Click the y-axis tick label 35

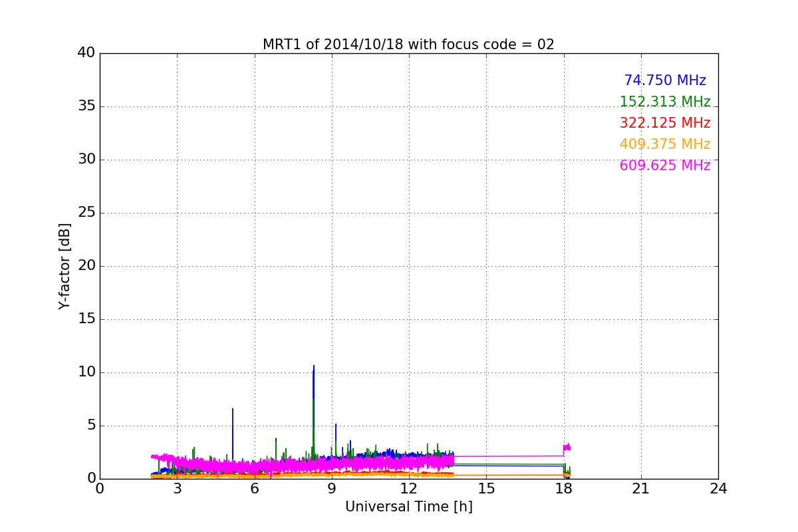coord(86,106)
